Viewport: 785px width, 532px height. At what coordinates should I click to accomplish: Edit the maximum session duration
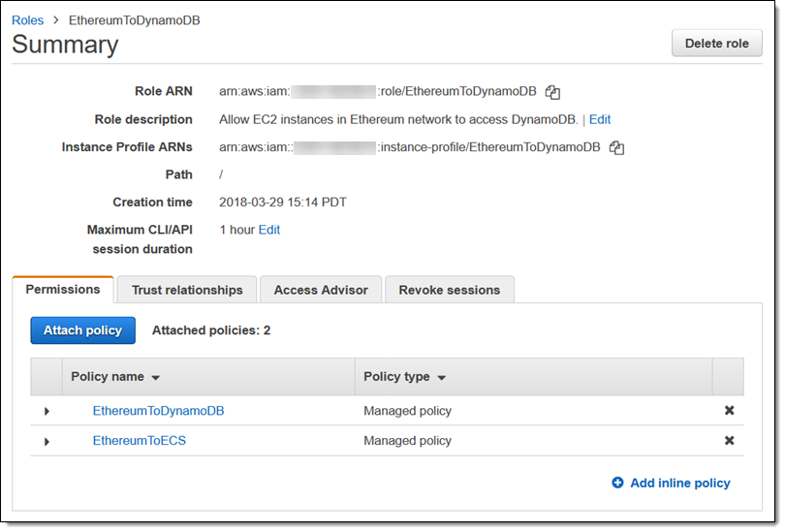coord(268,230)
